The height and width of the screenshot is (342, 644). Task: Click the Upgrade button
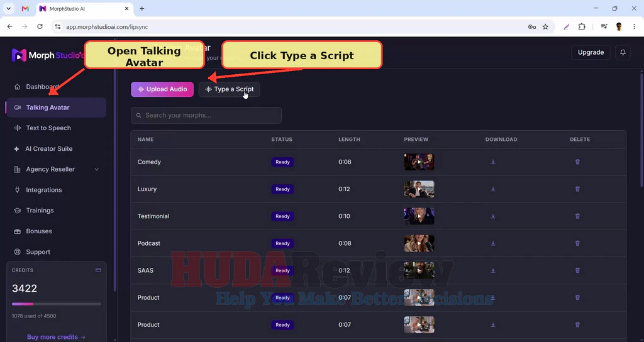pyautogui.click(x=591, y=53)
